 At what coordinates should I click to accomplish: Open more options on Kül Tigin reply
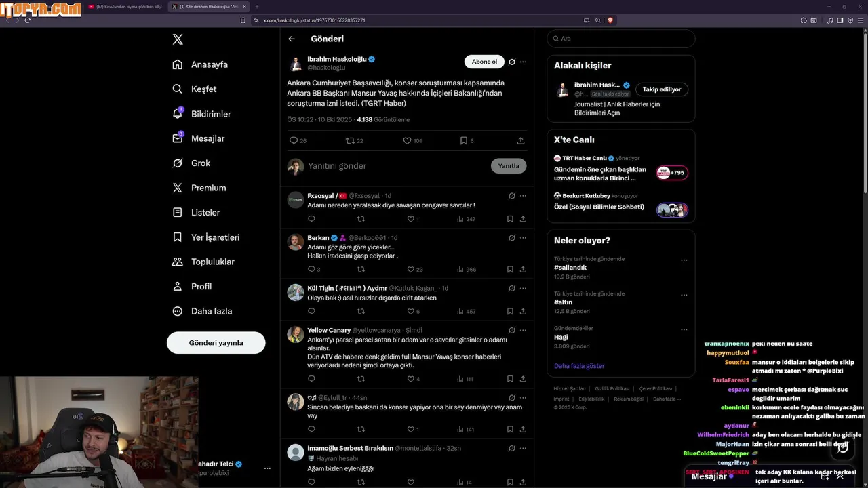coord(523,288)
